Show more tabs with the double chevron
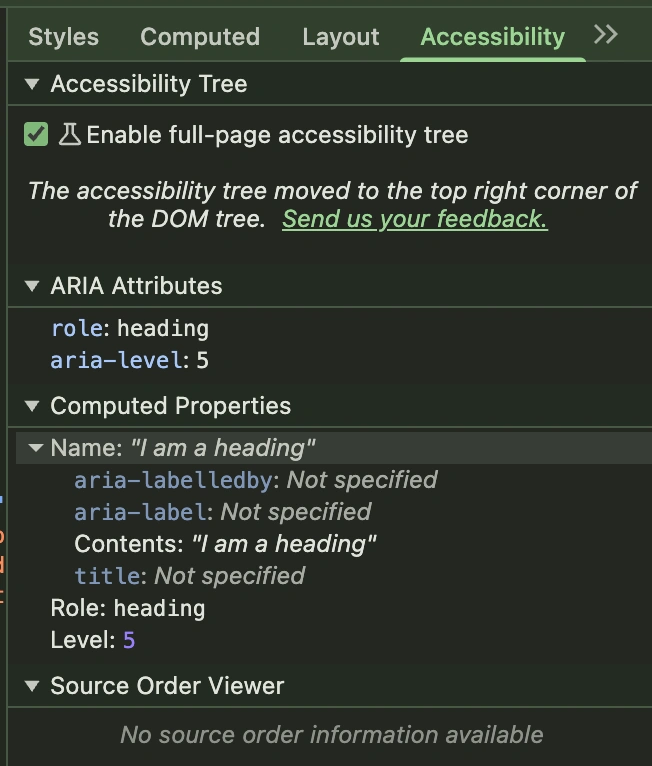This screenshot has height=766, width=652. 605,35
